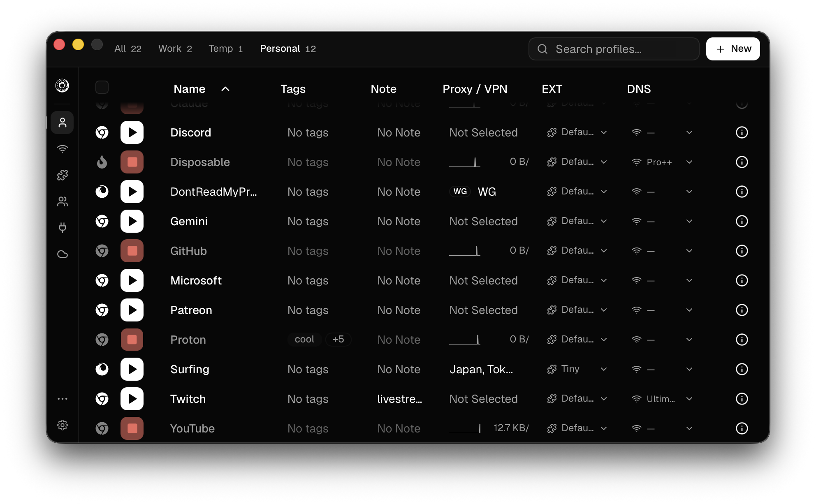Launch the Microsoft profile
The width and height of the screenshot is (816, 504).
click(x=132, y=280)
